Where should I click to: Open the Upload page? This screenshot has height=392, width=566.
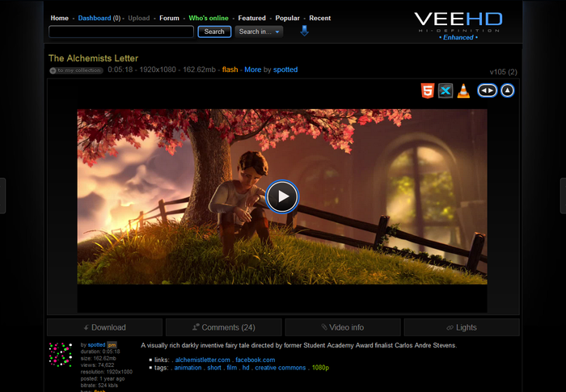pyautogui.click(x=138, y=18)
